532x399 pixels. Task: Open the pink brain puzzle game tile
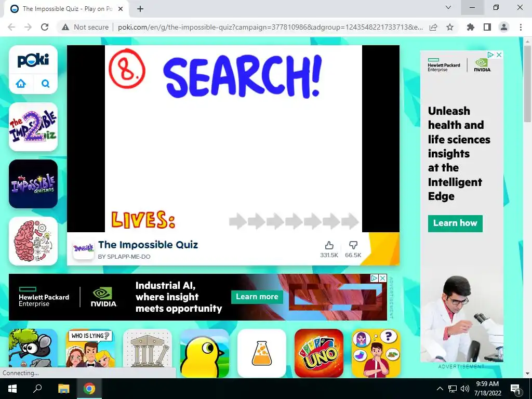coord(33,241)
